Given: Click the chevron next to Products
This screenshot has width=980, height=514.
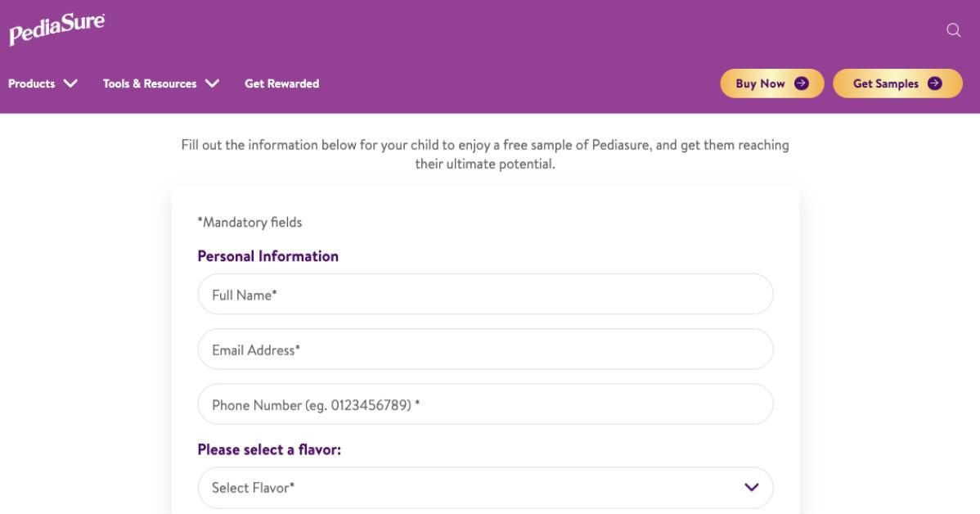Looking at the screenshot, I should [x=70, y=83].
